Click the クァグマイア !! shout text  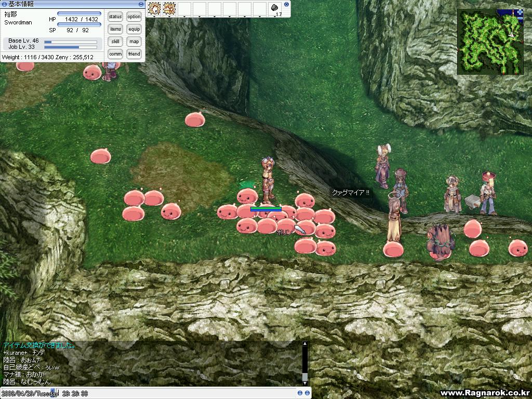(351, 193)
